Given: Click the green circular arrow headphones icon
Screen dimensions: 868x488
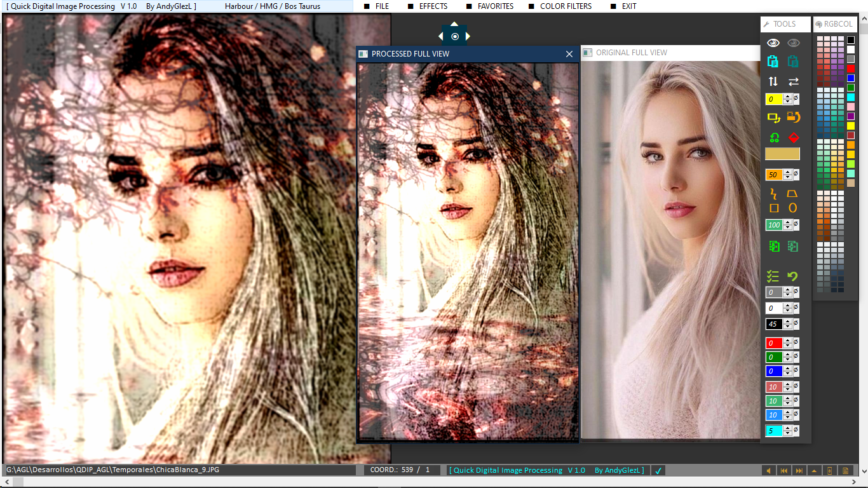Looking at the screenshot, I should coord(774,137).
